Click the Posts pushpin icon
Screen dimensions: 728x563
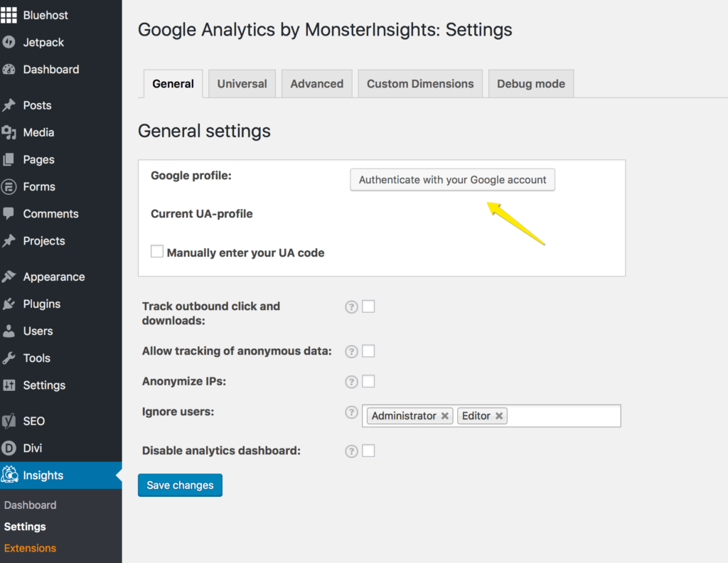(x=9, y=105)
